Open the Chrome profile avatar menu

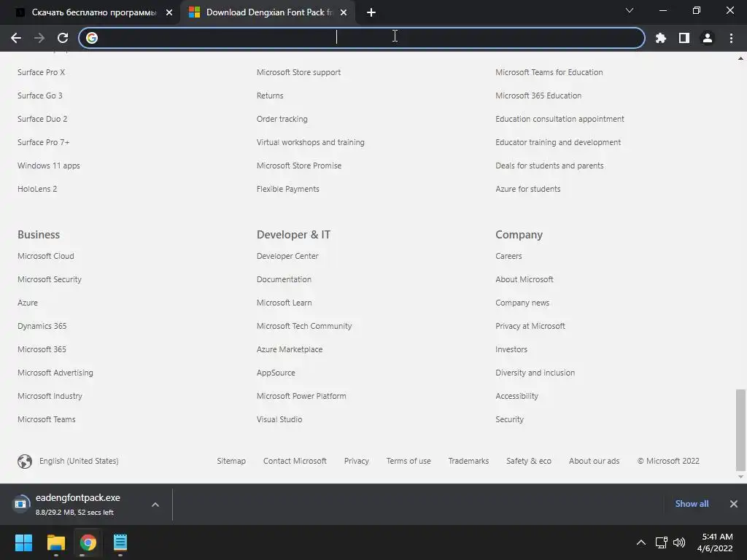point(708,38)
